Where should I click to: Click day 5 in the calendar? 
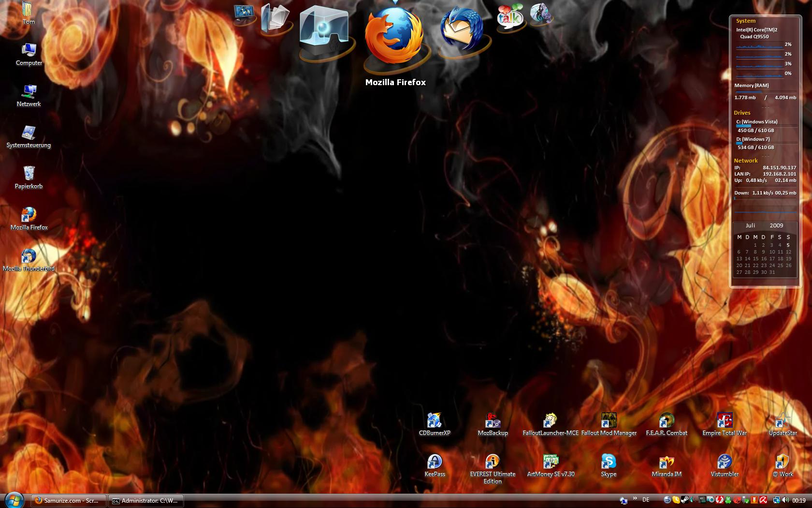tap(788, 245)
